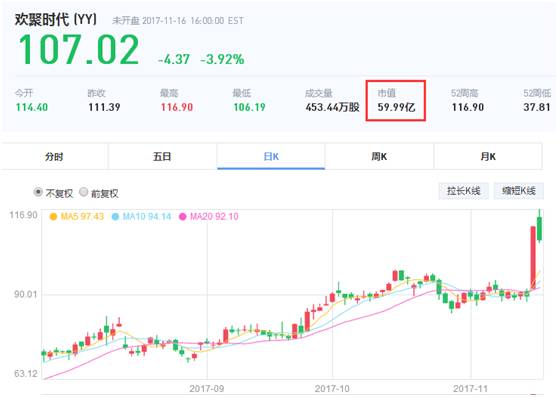
Task: Click the 2017-09 date axis label
Action: pyautogui.click(x=207, y=388)
